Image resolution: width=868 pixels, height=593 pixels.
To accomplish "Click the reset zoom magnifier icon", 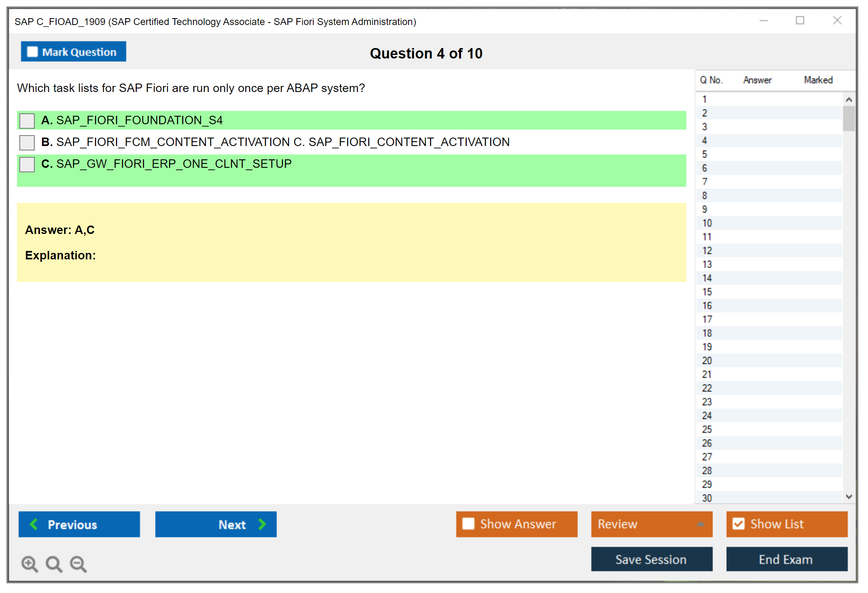I will (x=54, y=564).
